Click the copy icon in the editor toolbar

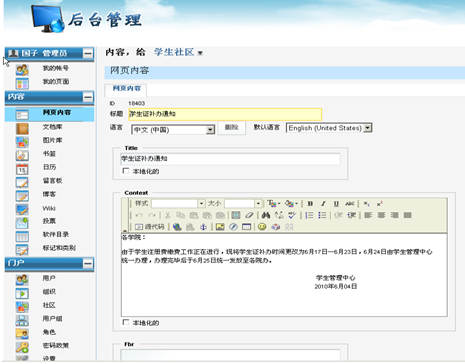(x=181, y=215)
